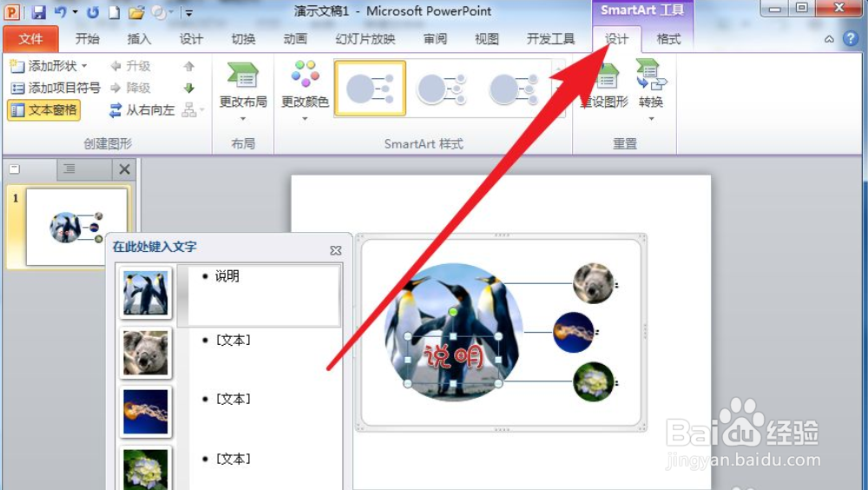The image size is (868, 490).
Task: Click the penguins picture icon in text pane
Action: pos(145,293)
